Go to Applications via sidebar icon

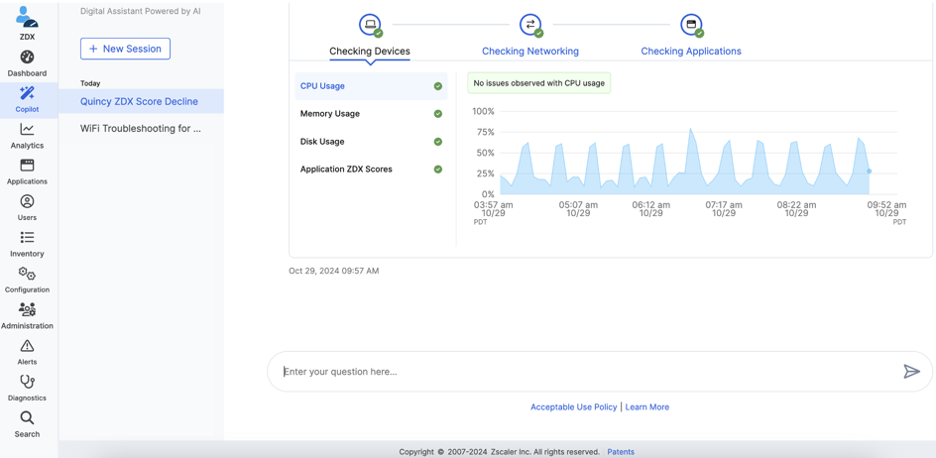point(27,166)
